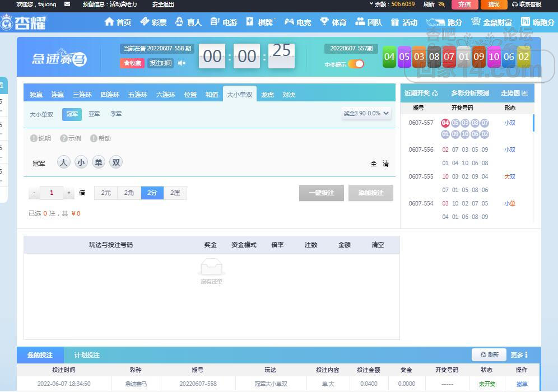
Task: Click the 安全退出 logout link
Action: click(163, 4)
